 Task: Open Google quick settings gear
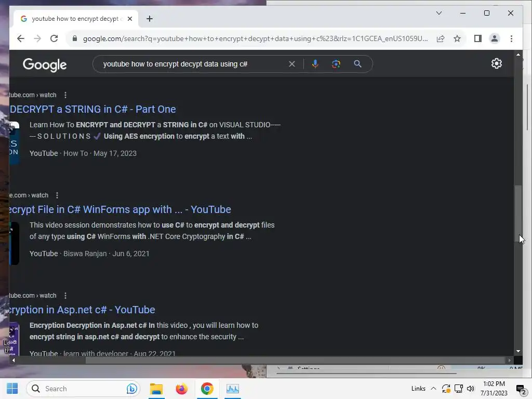[x=496, y=63]
